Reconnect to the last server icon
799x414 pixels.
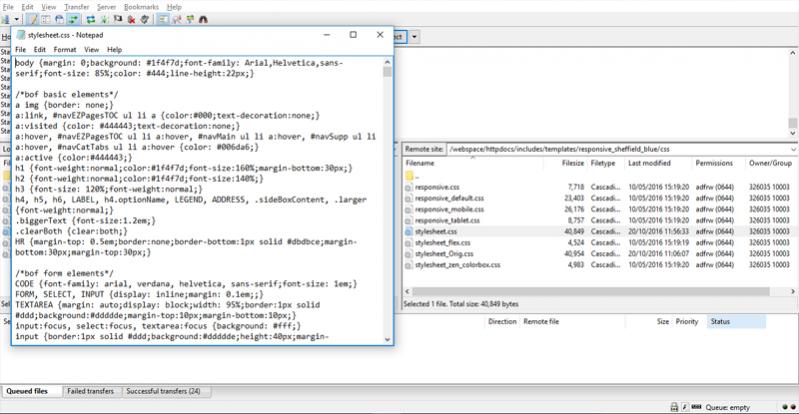coord(145,19)
